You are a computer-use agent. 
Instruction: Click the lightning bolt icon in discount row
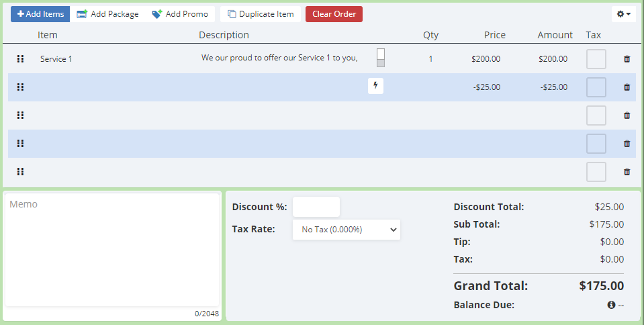(x=375, y=86)
